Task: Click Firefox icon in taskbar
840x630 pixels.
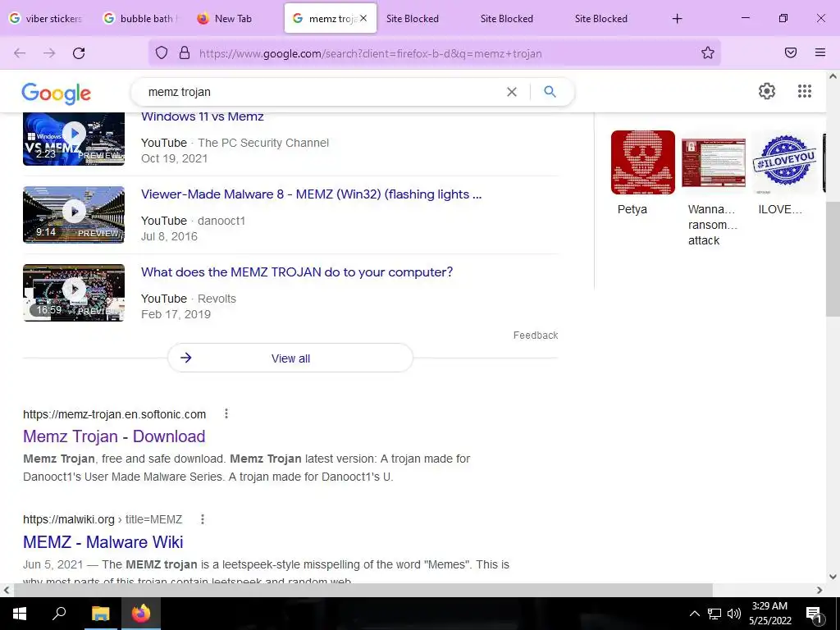Action: (x=141, y=614)
